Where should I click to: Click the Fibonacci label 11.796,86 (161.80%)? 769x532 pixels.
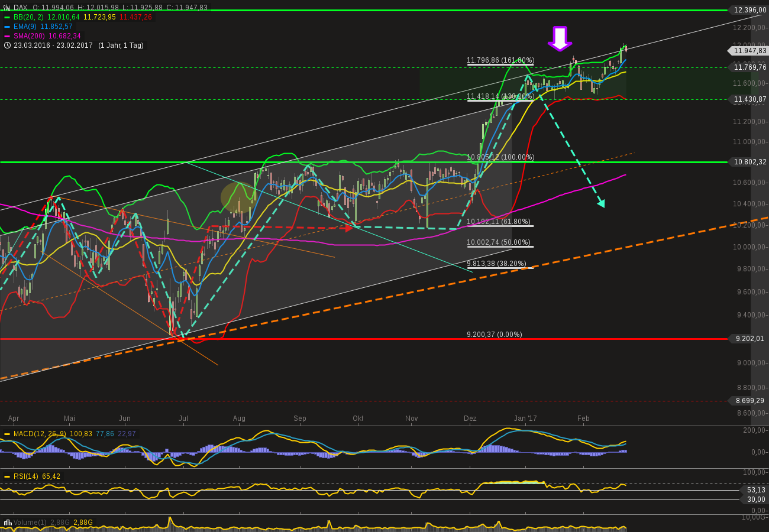(500, 60)
